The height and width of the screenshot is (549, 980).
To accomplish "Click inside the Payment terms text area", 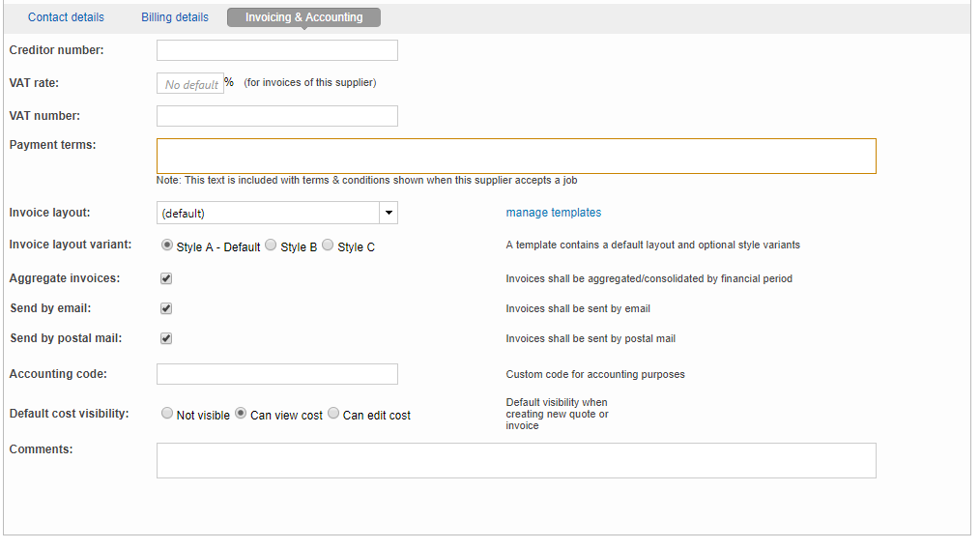I will 516,156.
